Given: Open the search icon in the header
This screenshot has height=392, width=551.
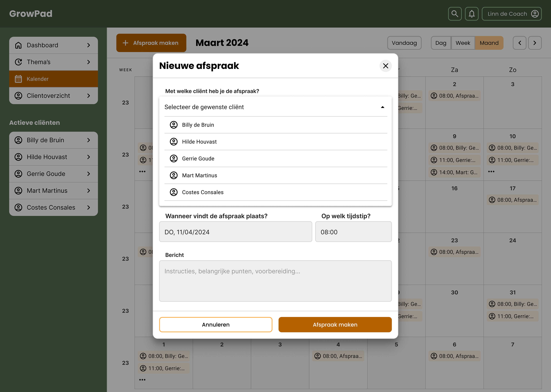Looking at the screenshot, I should 455,14.
